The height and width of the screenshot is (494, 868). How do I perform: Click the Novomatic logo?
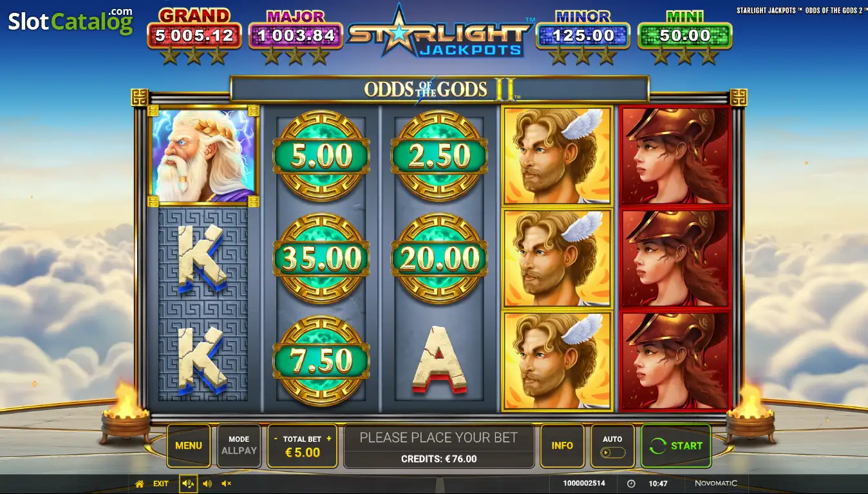716,484
